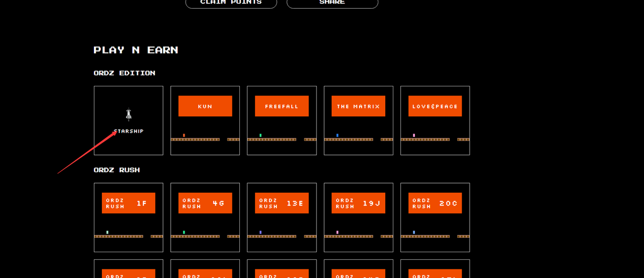Launch the Ordz Rush 20C card

click(435, 217)
